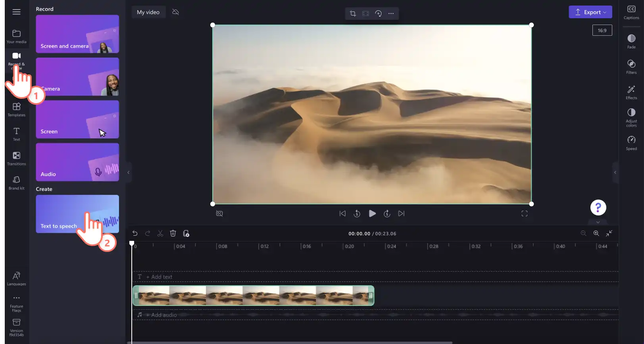Toggle fullscreen preview mode
Viewport: 644px width, 344px height.
[x=525, y=213]
